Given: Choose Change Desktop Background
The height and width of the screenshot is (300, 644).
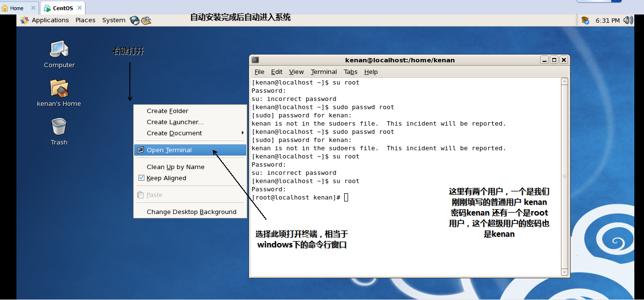Looking at the screenshot, I should click(x=190, y=212).
